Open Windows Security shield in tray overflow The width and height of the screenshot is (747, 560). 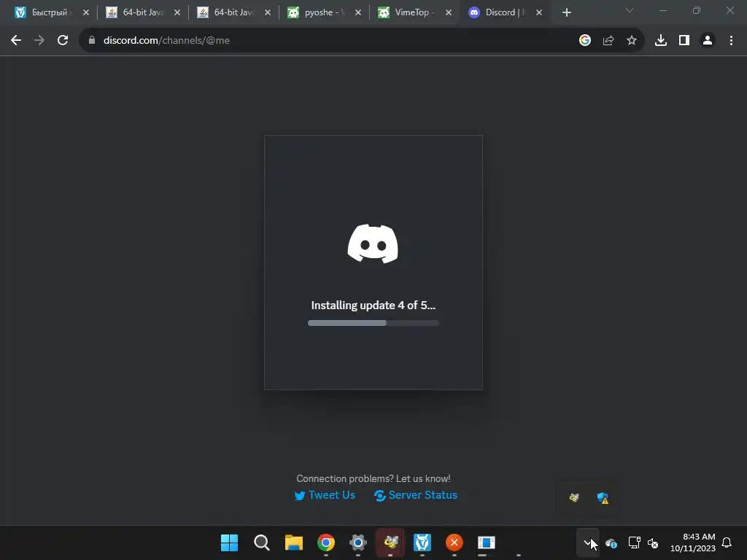603,497
